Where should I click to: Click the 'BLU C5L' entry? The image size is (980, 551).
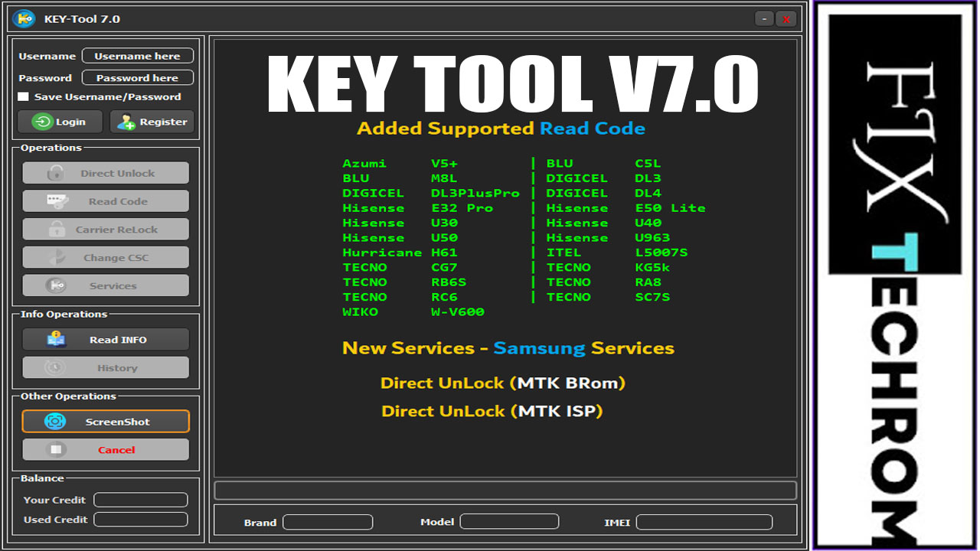tap(603, 163)
